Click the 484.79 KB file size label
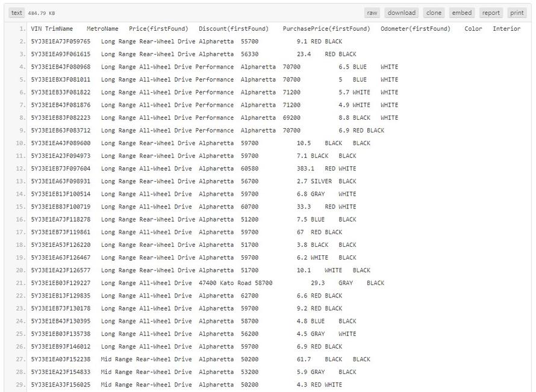The height and width of the screenshot is (392, 536). click(42, 13)
